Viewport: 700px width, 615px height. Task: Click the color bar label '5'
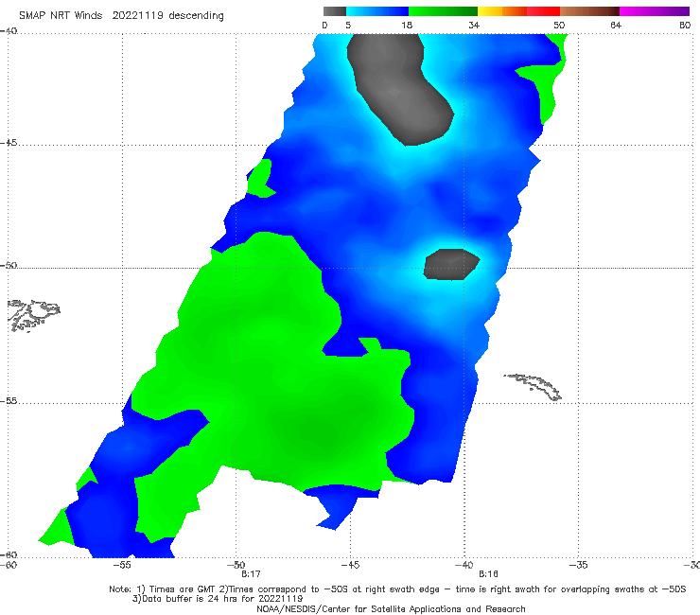348,25
